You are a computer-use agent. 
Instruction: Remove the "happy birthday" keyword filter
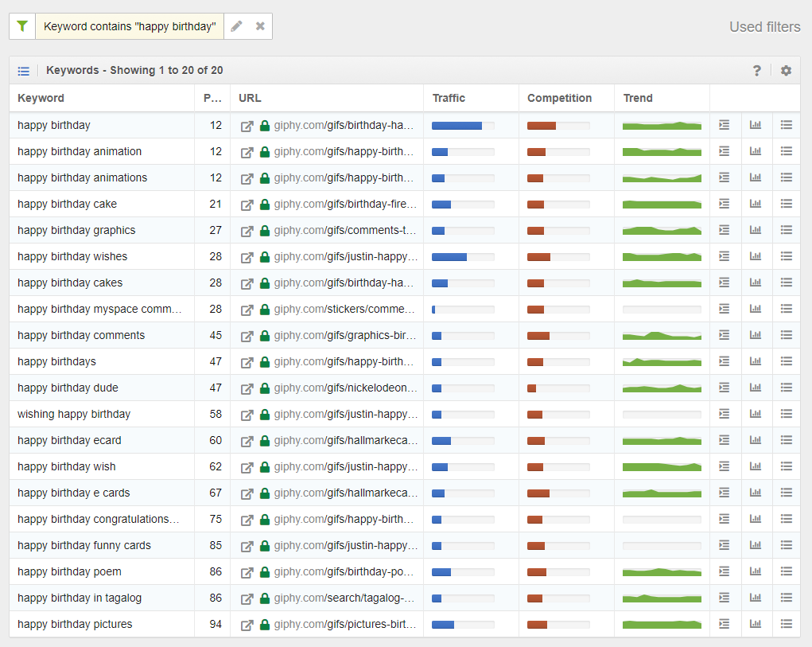(260, 26)
